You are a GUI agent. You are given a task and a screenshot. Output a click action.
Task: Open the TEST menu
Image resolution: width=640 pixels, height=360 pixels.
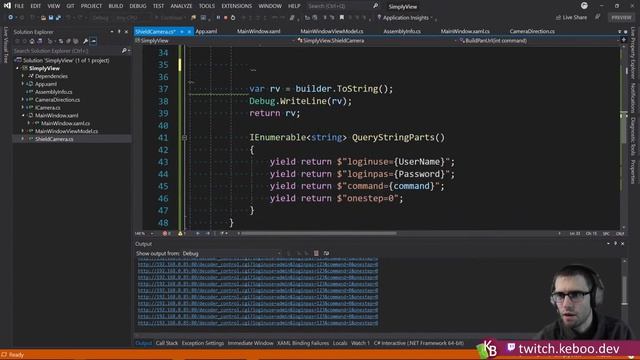coord(158,6)
